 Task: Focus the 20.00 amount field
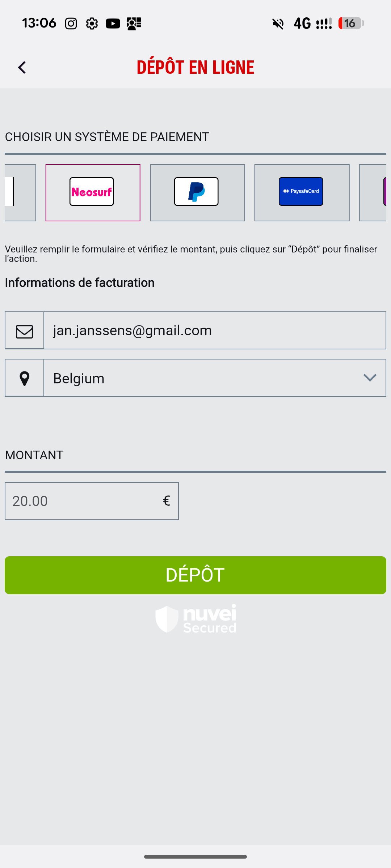pyautogui.click(x=83, y=501)
